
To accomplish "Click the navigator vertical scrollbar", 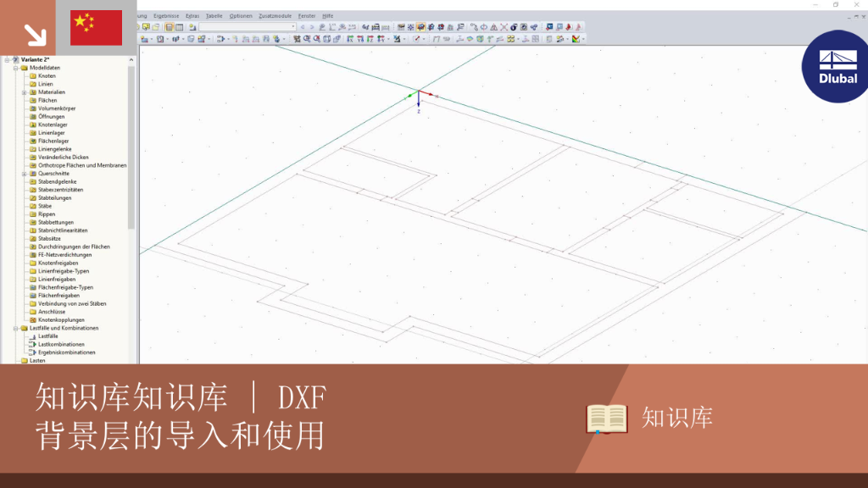I will (131, 147).
